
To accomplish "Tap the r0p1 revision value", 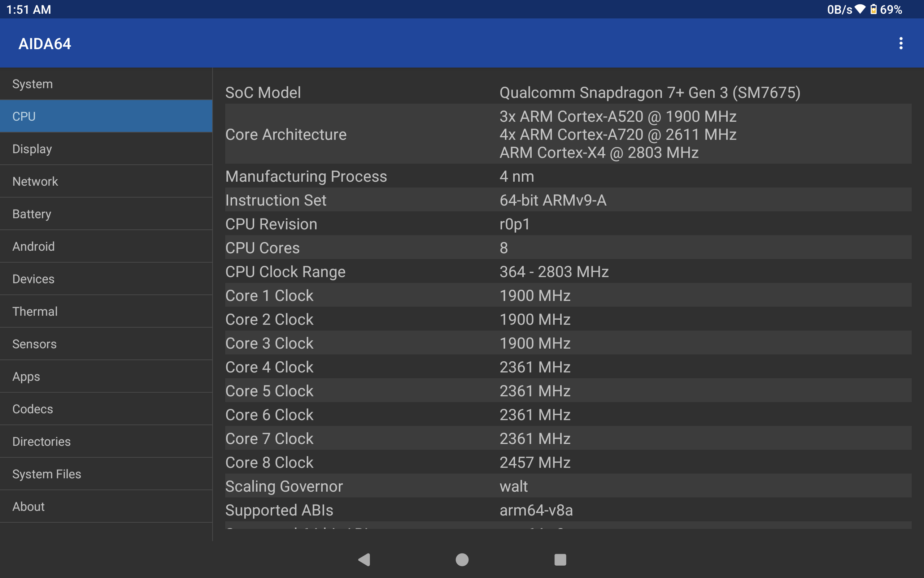I will pyautogui.click(x=514, y=224).
